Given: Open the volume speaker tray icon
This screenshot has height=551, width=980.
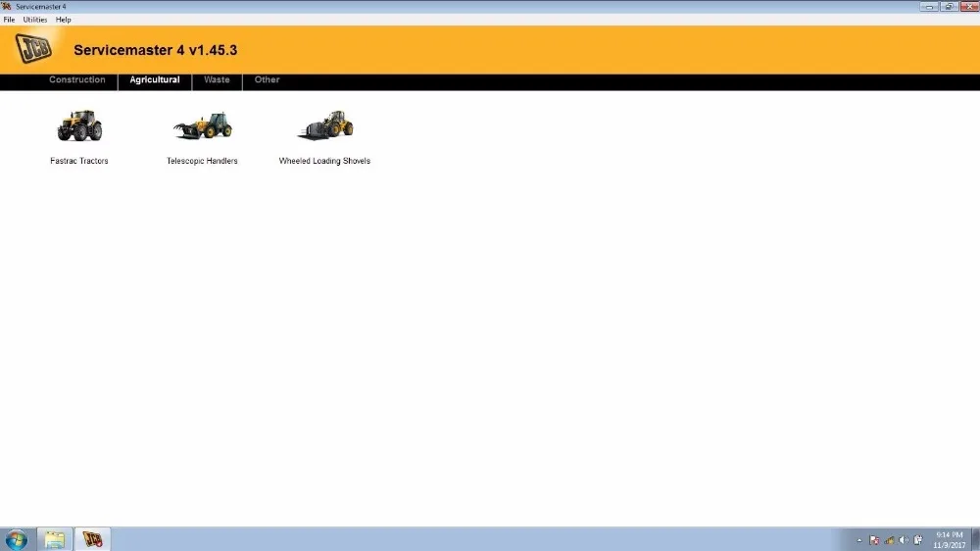Looking at the screenshot, I should point(904,540).
